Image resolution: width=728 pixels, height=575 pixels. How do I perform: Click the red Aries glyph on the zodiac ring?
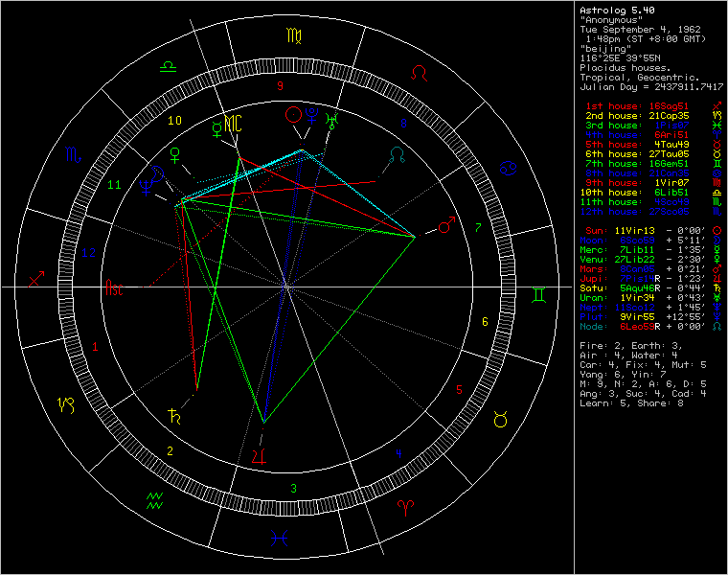pyautogui.click(x=405, y=508)
